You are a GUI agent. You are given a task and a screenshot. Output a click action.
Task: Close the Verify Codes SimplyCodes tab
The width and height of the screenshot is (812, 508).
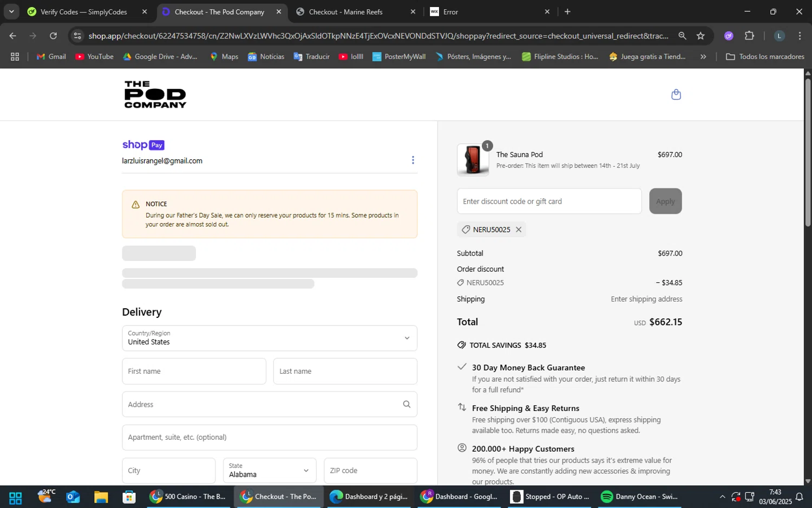point(145,11)
